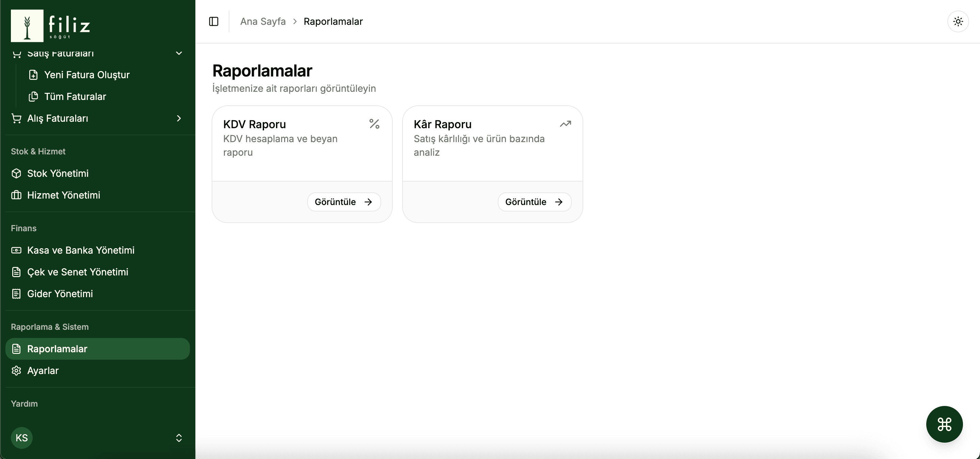Viewport: 980px width, 459px height.
Task: Click the Filiz söğüt logo
Action: tap(51, 26)
